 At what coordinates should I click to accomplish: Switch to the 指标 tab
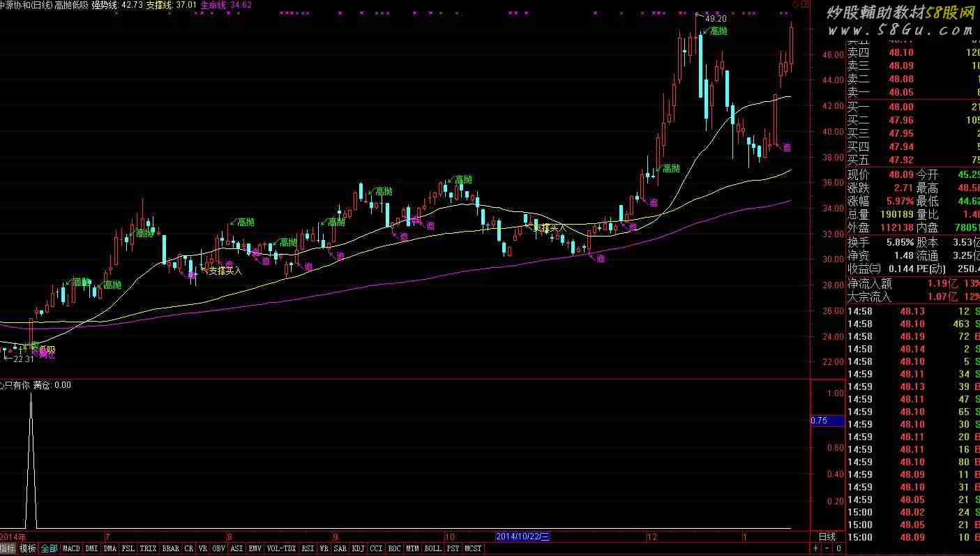(8, 549)
